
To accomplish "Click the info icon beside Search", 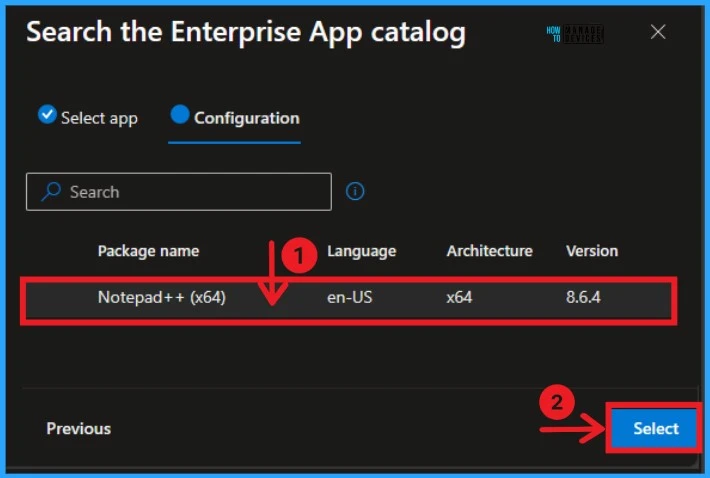I will tap(355, 191).
